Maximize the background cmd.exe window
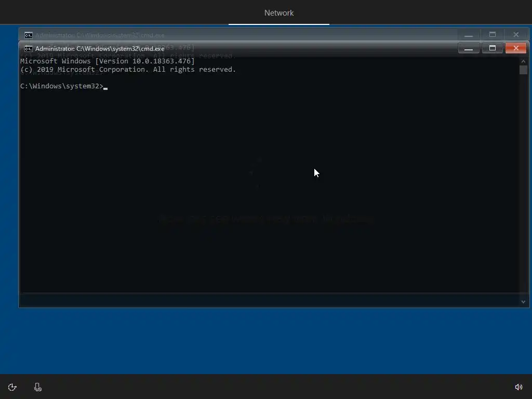The height and width of the screenshot is (399, 532). (x=493, y=35)
